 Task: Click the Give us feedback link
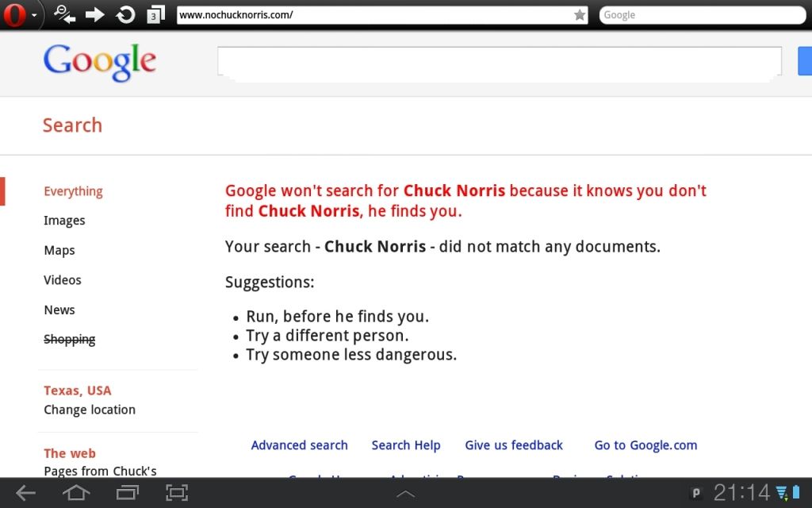514,445
